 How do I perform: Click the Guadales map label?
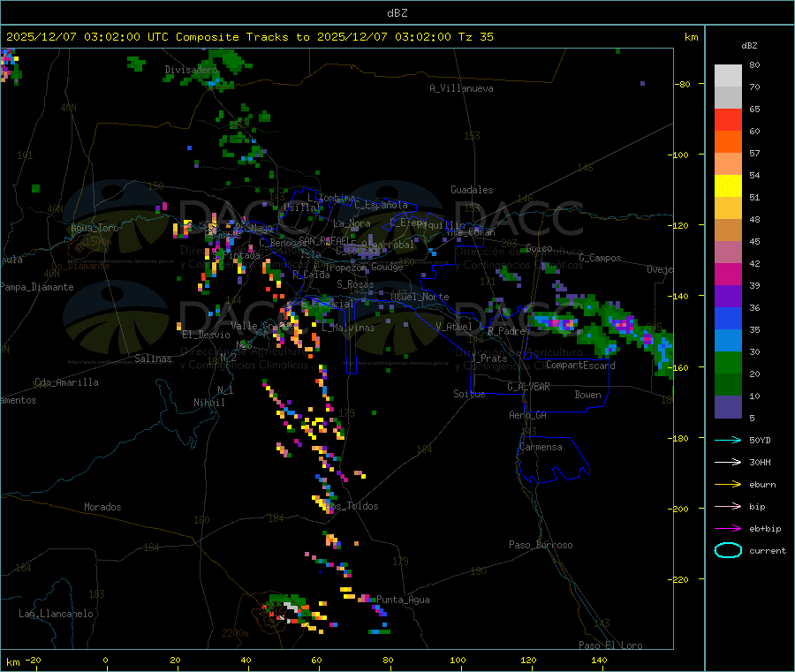(x=472, y=190)
